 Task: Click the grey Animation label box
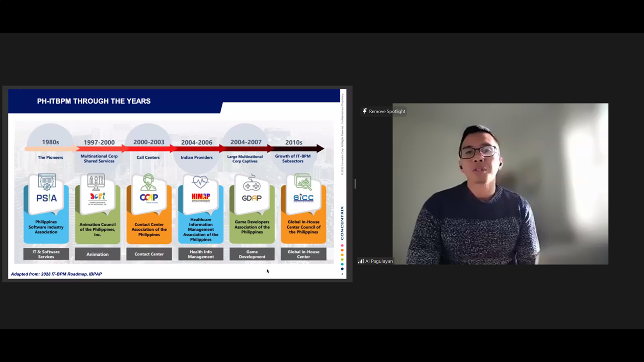(x=98, y=254)
